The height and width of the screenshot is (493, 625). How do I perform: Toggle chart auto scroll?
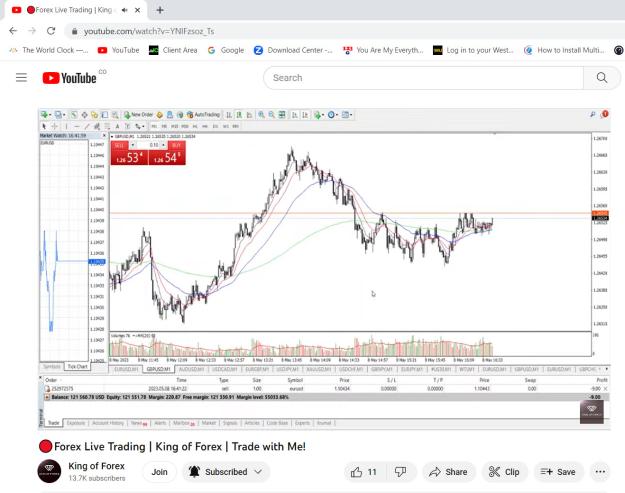pos(295,115)
